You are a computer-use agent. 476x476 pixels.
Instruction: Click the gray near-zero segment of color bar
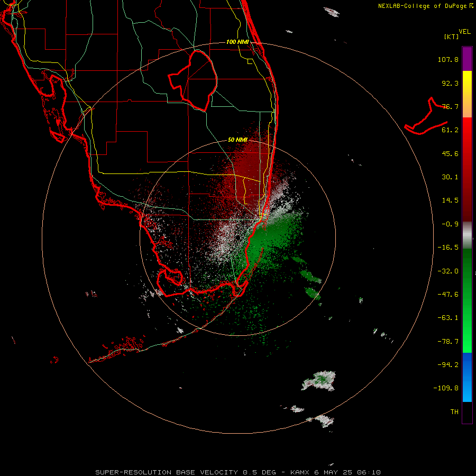[x=467, y=235]
